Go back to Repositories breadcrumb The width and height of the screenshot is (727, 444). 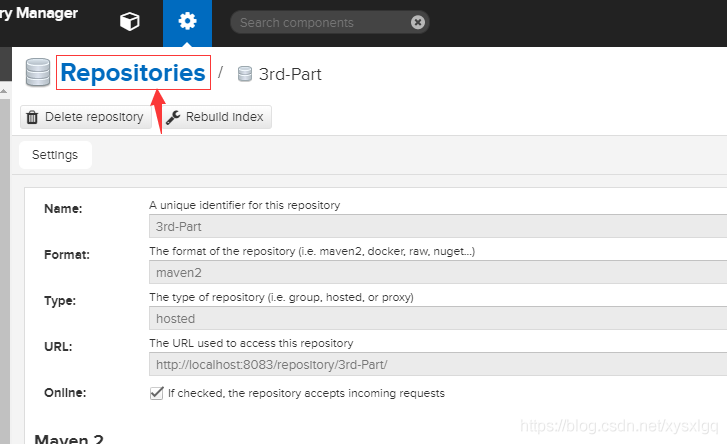pyautogui.click(x=133, y=72)
